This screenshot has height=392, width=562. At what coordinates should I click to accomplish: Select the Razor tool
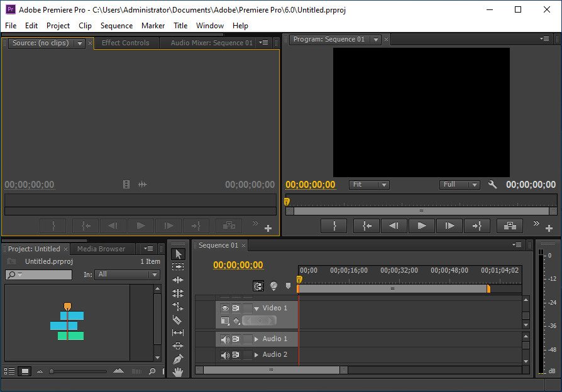178,320
